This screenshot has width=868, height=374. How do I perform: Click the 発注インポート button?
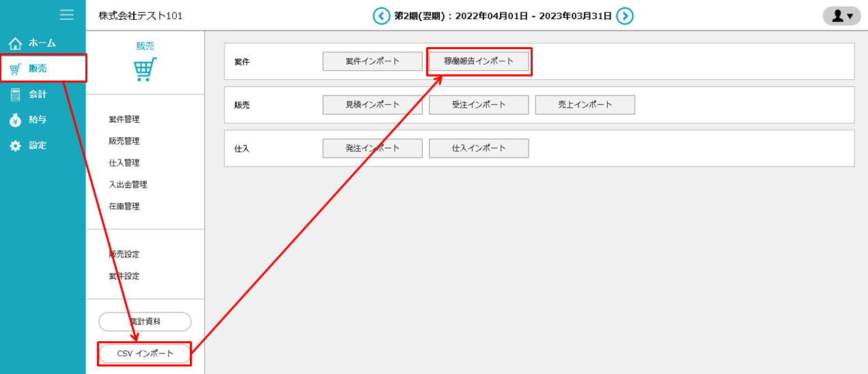pos(372,148)
